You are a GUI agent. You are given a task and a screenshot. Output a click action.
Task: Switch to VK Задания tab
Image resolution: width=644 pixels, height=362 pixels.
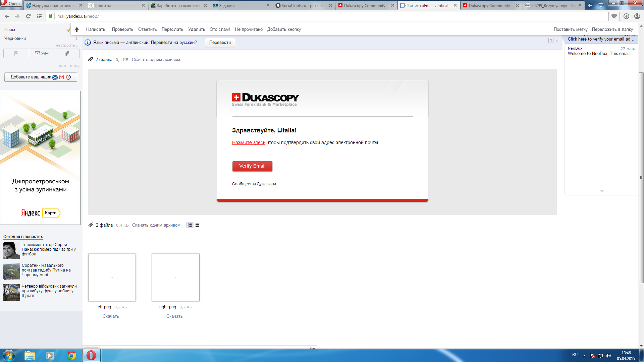tap(241, 5)
